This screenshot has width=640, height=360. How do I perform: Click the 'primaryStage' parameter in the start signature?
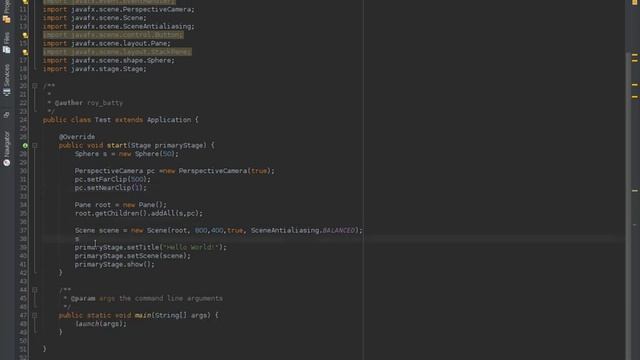click(179, 145)
